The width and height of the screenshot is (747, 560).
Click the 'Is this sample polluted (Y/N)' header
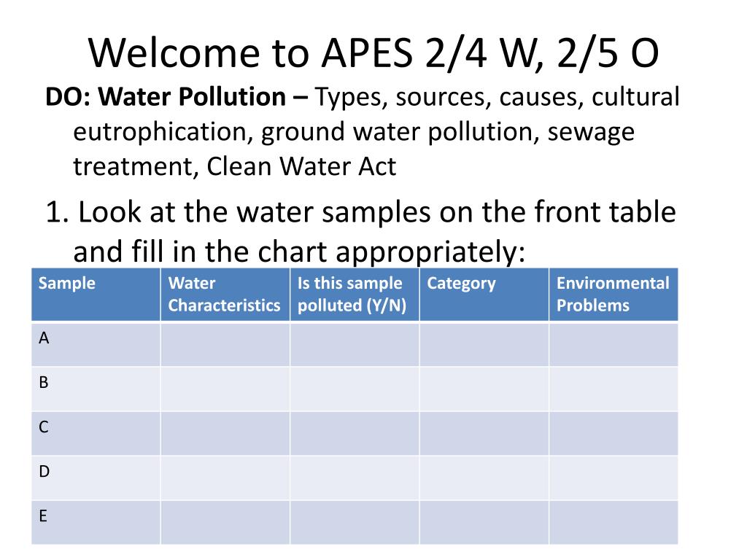(355, 295)
